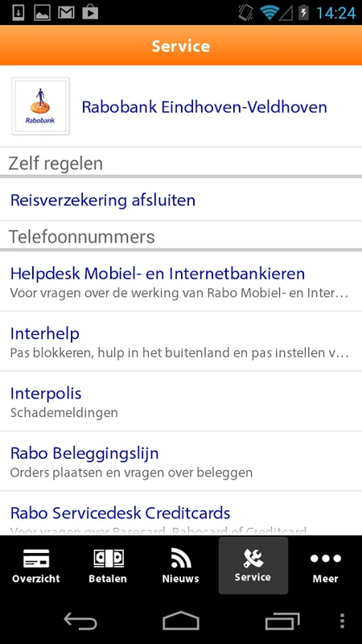This screenshot has width=362, height=644.
Task: Tap the Android home button
Action: point(181,621)
